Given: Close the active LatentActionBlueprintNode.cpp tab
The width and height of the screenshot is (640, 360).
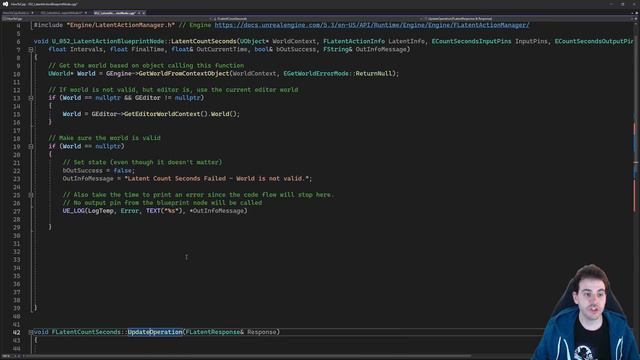Looking at the screenshot, I should pyautogui.click(x=143, y=13).
